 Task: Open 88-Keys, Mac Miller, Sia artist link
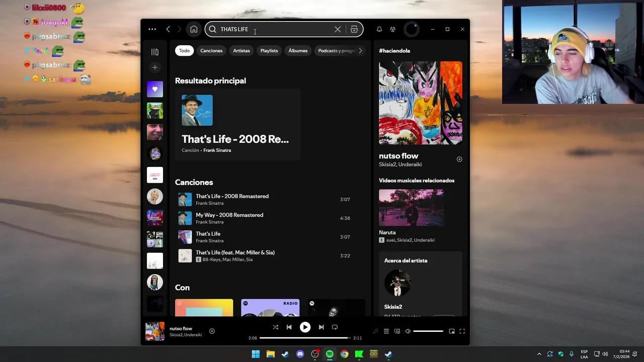(x=227, y=259)
